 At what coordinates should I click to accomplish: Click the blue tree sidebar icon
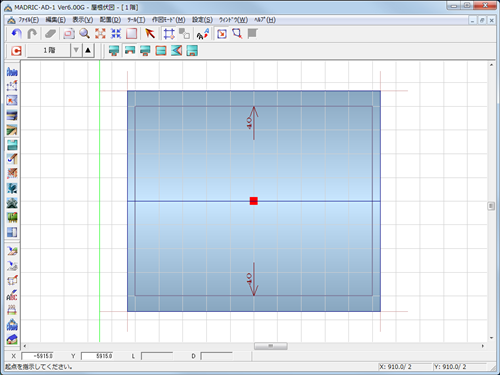[12, 188]
